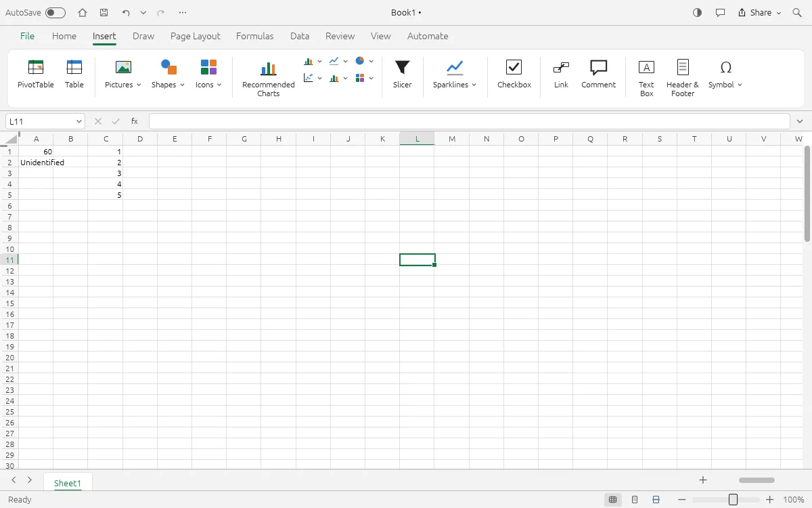
Task: Insert a Checkbox into the cell
Action: click(514, 74)
